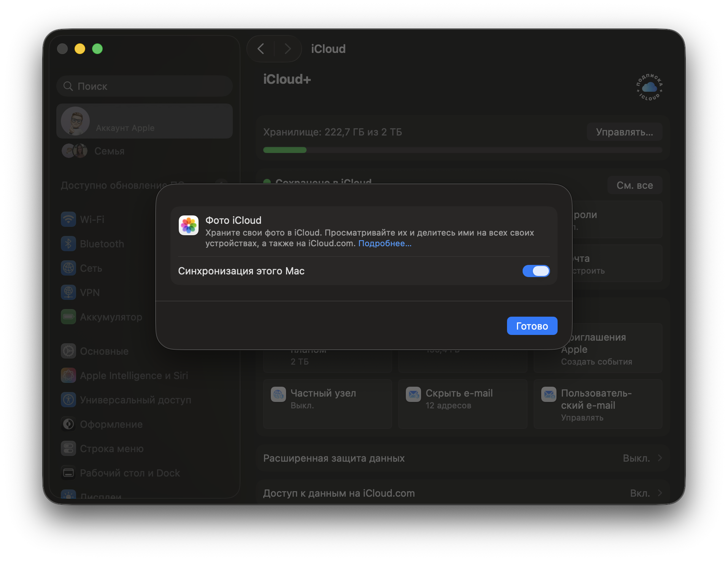The height and width of the screenshot is (561, 728).
Task: Click the iCloud subscription badge icon
Action: (649, 87)
